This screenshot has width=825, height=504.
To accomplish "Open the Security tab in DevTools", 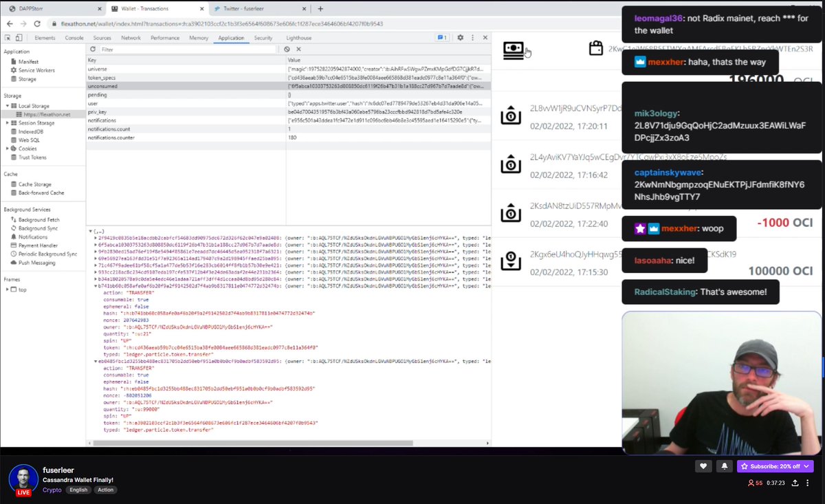I will pos(263,38).
